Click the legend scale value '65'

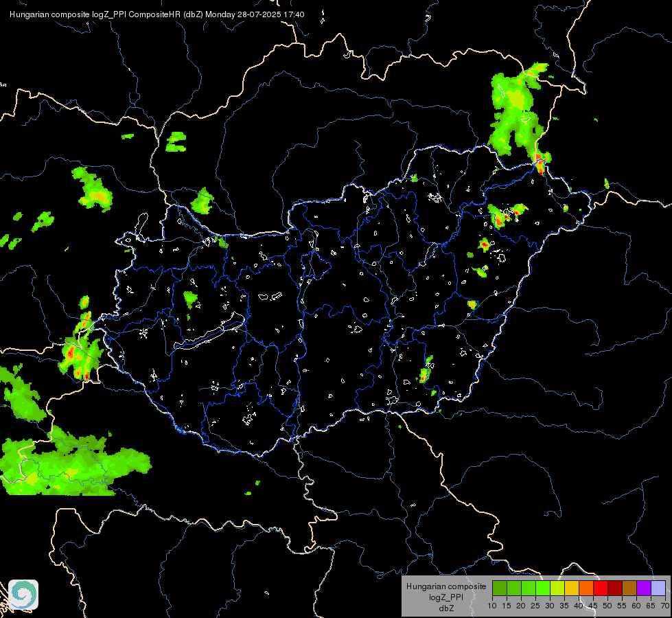pyautogui.click(x=651, y=606)
